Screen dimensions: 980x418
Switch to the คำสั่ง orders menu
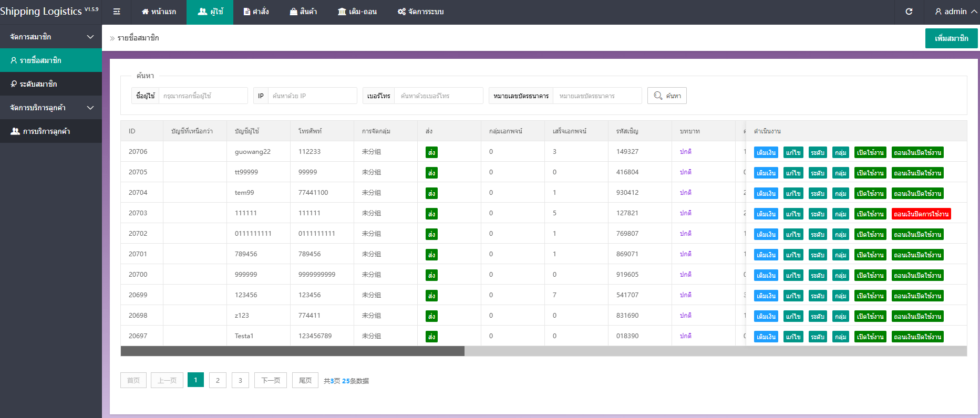click(x=256, y=12)
